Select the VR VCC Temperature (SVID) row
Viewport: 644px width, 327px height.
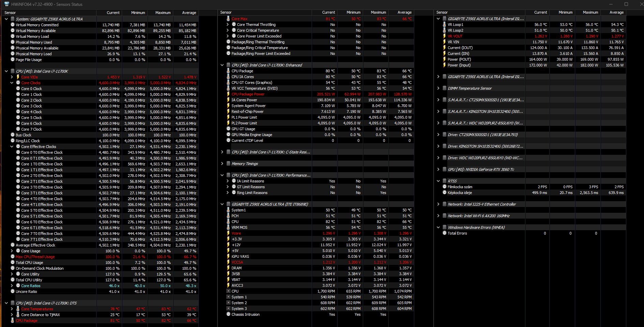316,88
